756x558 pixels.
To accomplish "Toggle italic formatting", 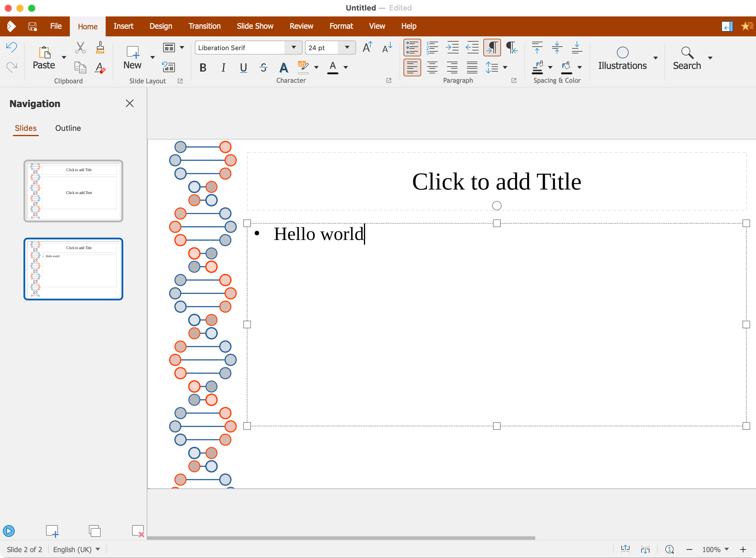I will point(223,67).
